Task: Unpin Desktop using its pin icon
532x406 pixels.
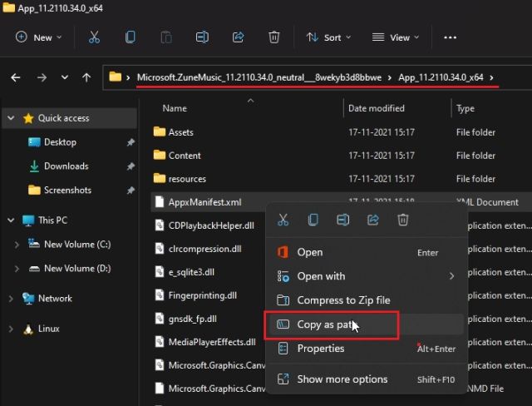Action: 131,142
